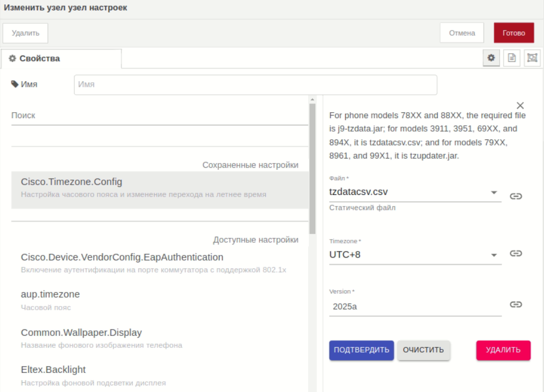The width and height of the screenshot is (544, 392).
Task: Focus the Поиск search field
Action: click(160, 115)
